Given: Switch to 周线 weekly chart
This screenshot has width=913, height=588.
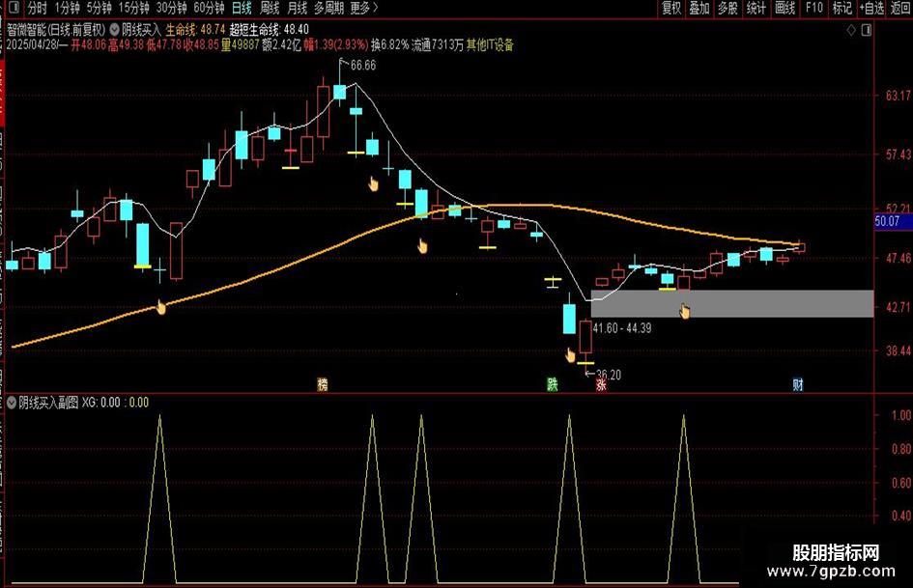Looking at the screenshot, I should click(269, 8).
